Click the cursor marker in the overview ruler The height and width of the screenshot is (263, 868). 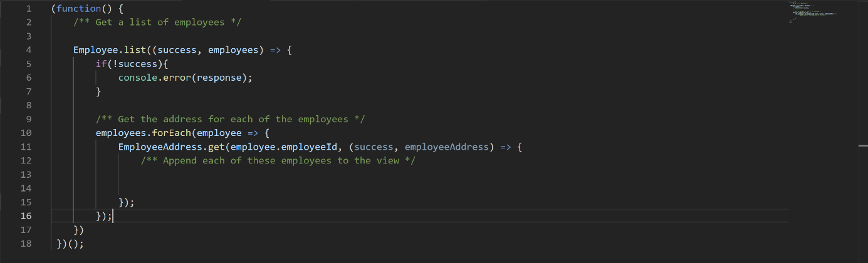click(863, 146)
